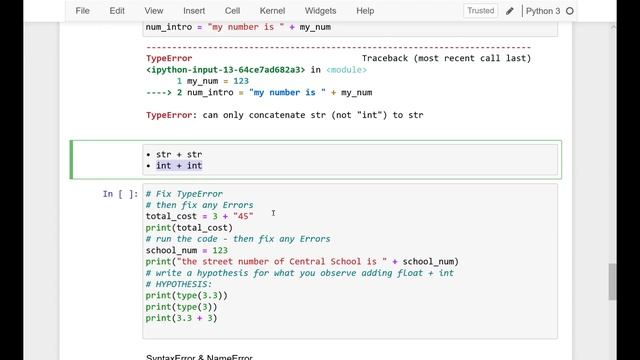This screenshot has height=360, width=640.
Task: Click the 'SyntaxError & NameError' heading
Action: (199, 357)
